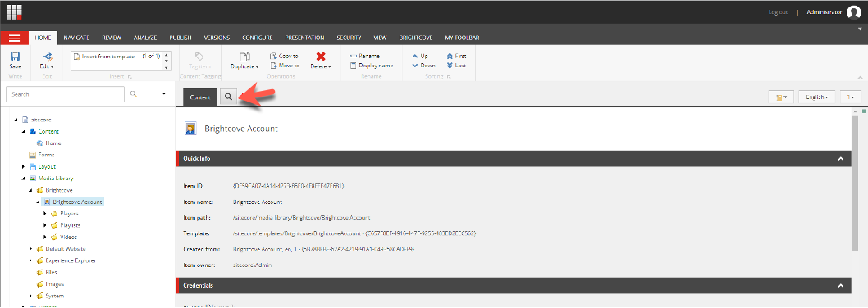868x308 pixels.
Task: Open the SECURITY ribbon tab
Action: click(x=349, y=38)
